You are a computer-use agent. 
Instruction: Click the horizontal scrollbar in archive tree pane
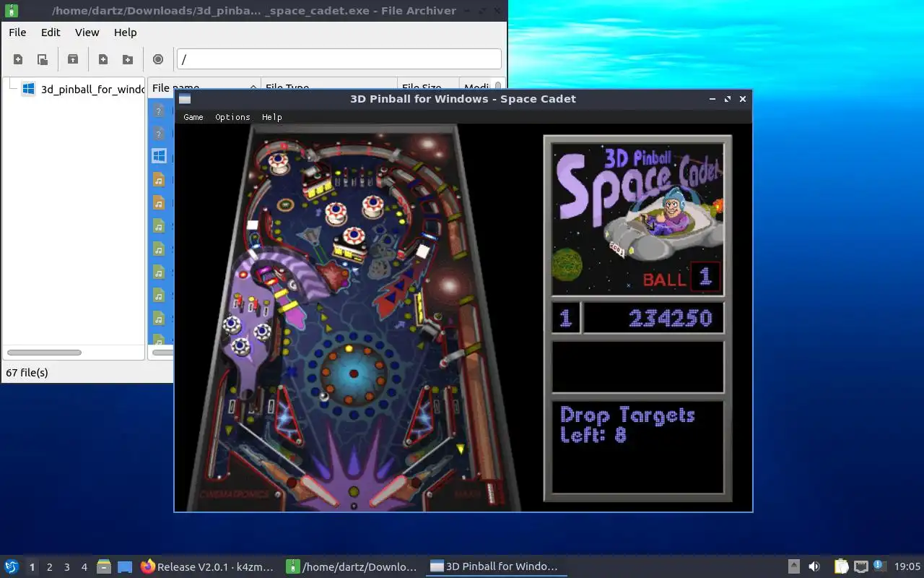tap(44, 353)
